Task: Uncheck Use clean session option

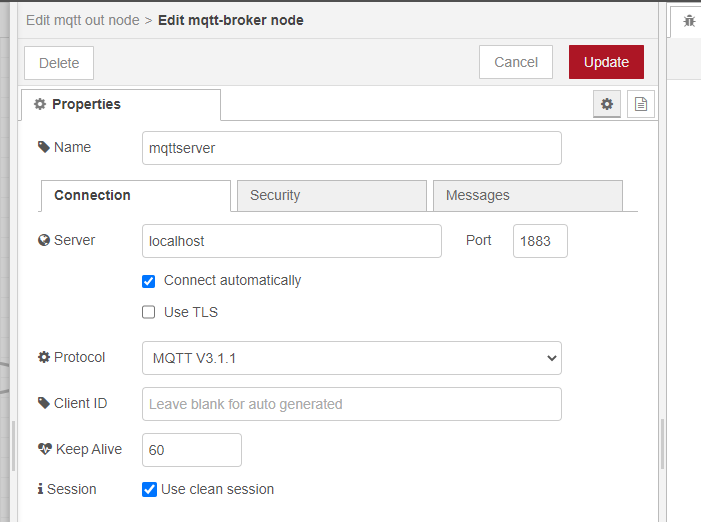Action: coord(149,489)
